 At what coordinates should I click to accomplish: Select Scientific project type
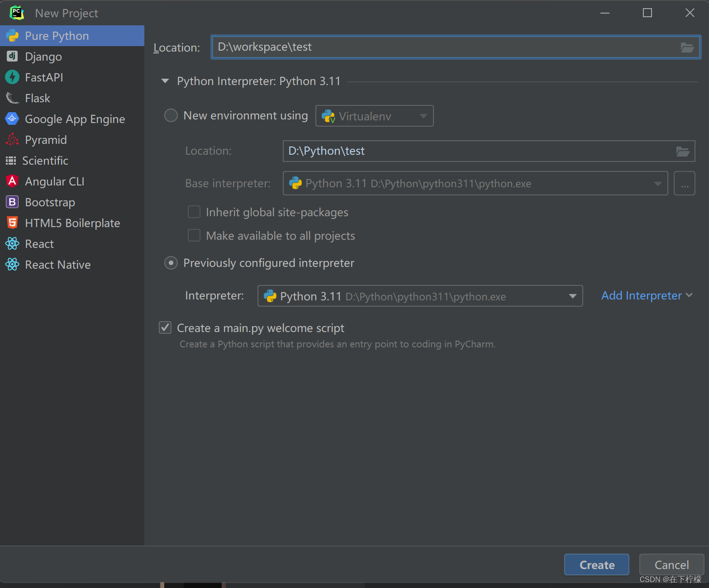point(72,161)
